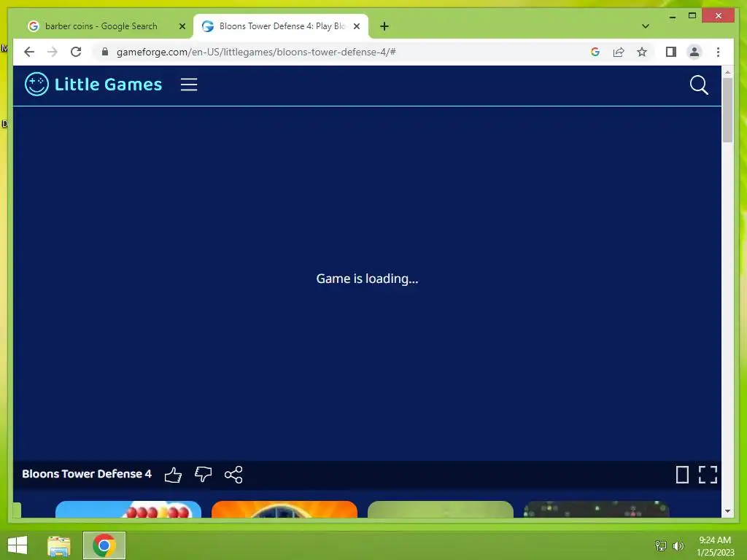The width and height of the screenshot is (747, 560).
Task: Open the orange game thumbnail
Action: point(285,509)
